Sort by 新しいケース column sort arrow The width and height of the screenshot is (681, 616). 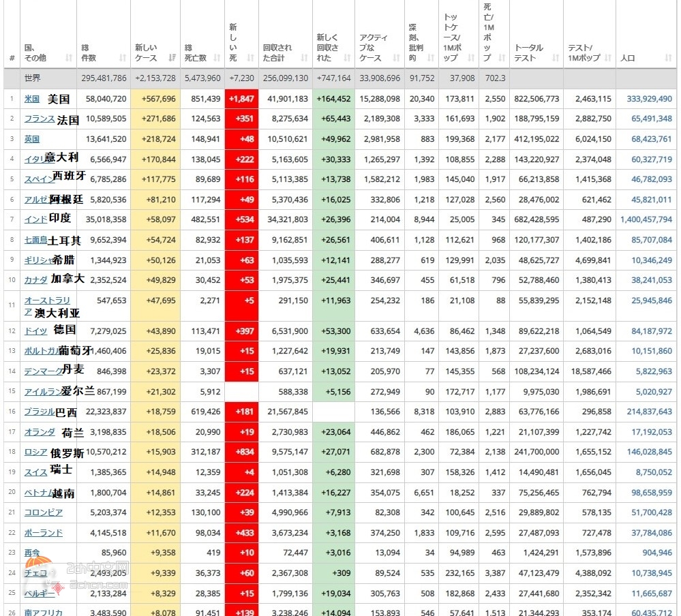[x=172, y=58]
